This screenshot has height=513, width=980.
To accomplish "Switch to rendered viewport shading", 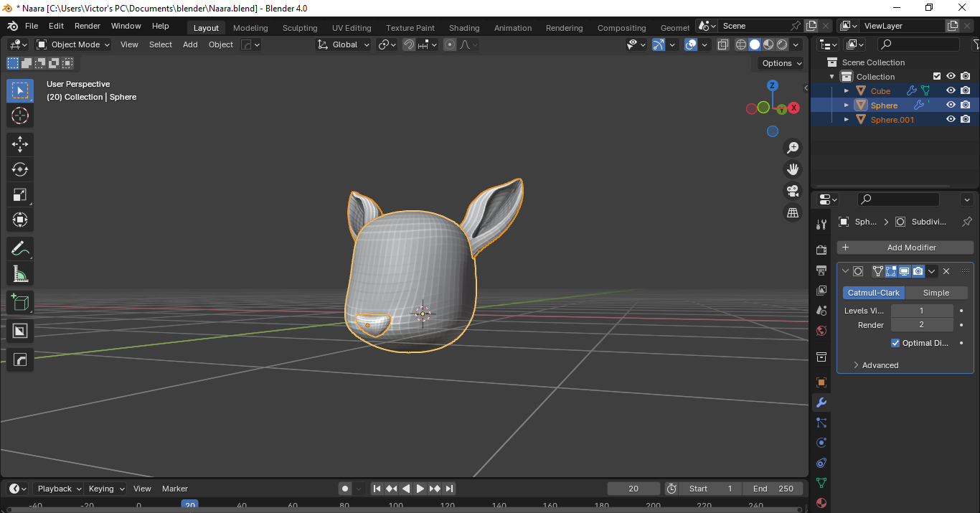I will [782, 44].
